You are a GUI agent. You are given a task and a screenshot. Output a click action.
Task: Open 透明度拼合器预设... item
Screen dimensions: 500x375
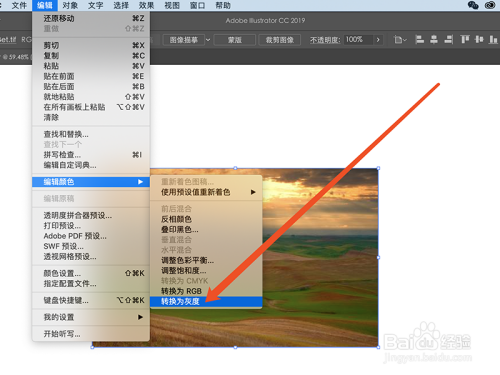pyautogui.click(x=91, y=216)
